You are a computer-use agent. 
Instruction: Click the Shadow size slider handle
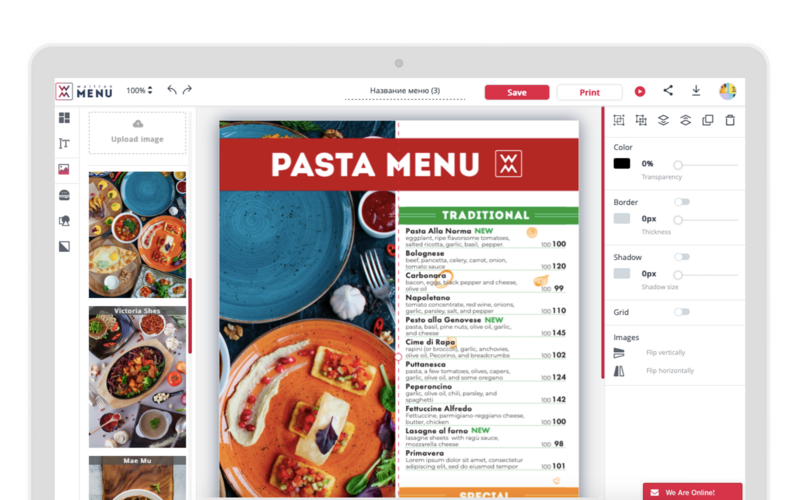[x=678, y=275]
